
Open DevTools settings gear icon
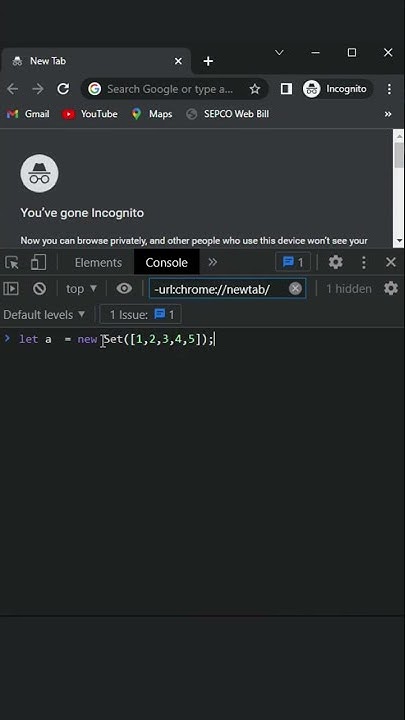[335, 262]
